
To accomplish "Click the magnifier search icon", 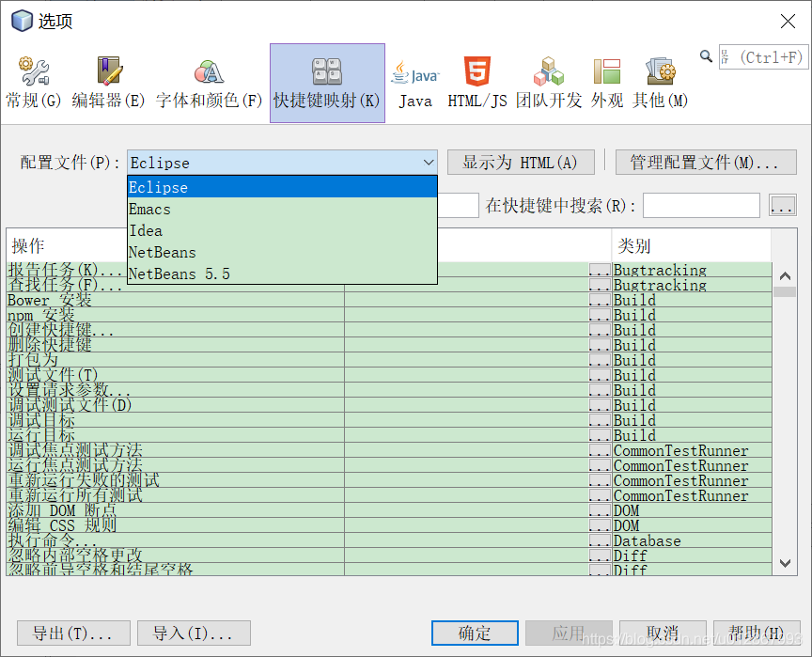I will (x=706, y=55).
